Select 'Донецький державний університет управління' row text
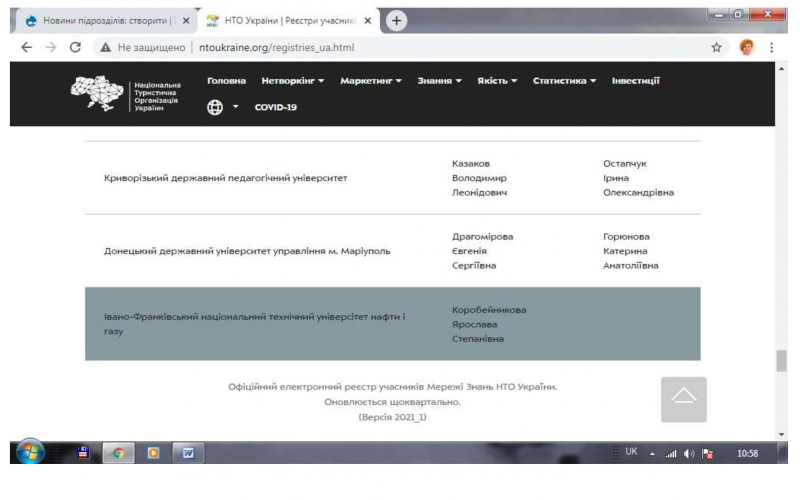800x500 pixels. pos(247,251)
